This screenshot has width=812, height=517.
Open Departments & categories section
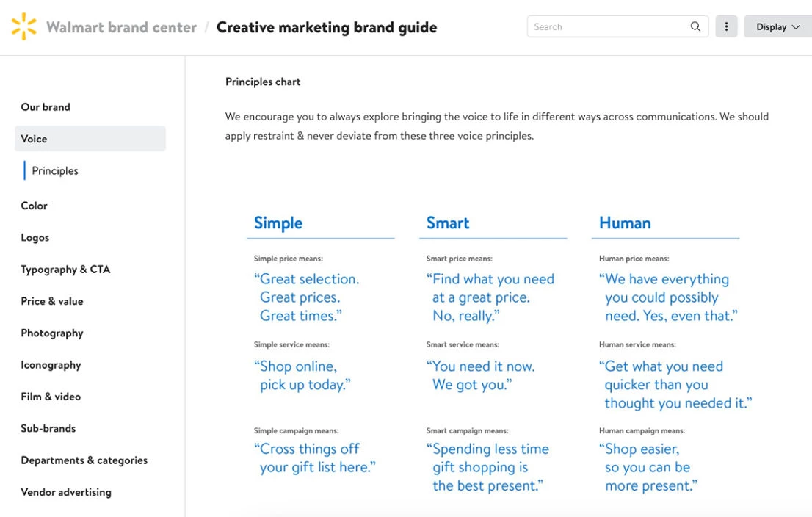pos(84,460)
